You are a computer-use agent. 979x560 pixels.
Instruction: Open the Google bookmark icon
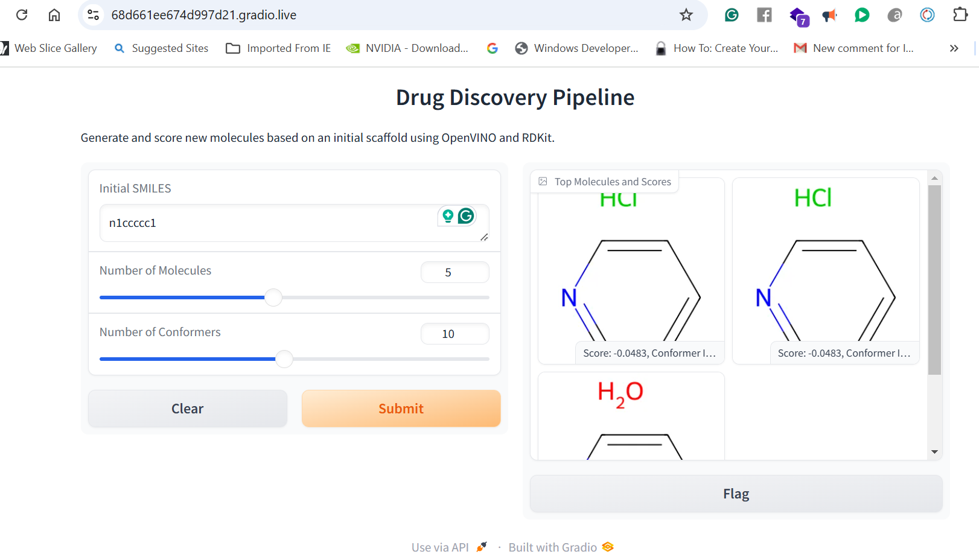pyautogui.click(x=493, y=48)
